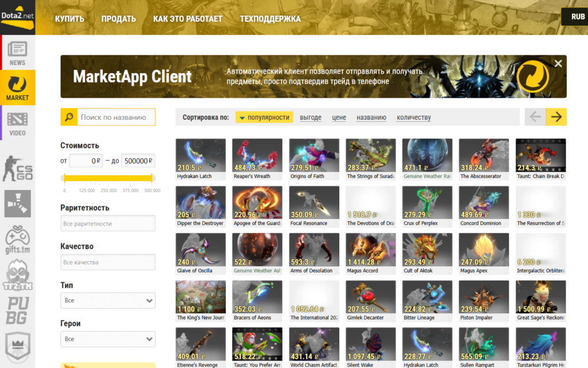Open the TF2.TM sidebar icon
Viewport: 588px width, 368px height.
(18, 275)
